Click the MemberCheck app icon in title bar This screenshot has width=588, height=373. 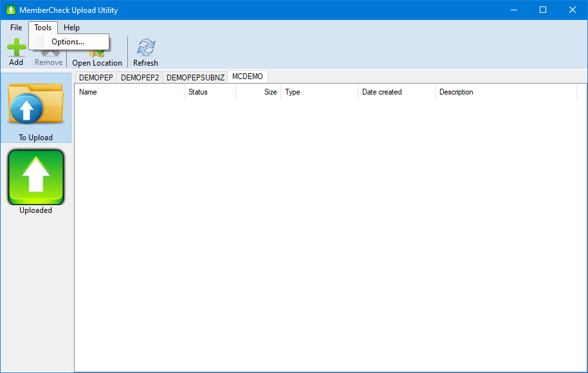pos(11,10)
